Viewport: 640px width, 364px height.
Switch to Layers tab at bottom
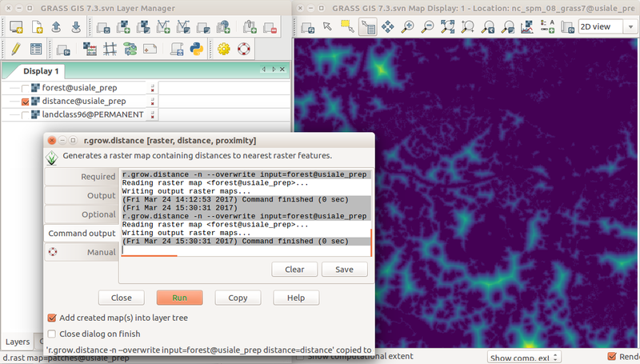point(17,342)
